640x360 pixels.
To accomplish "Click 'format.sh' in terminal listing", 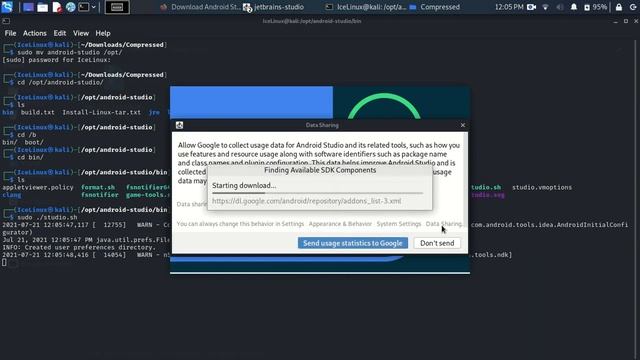I will pyautogui.click(x=98, y=187).
